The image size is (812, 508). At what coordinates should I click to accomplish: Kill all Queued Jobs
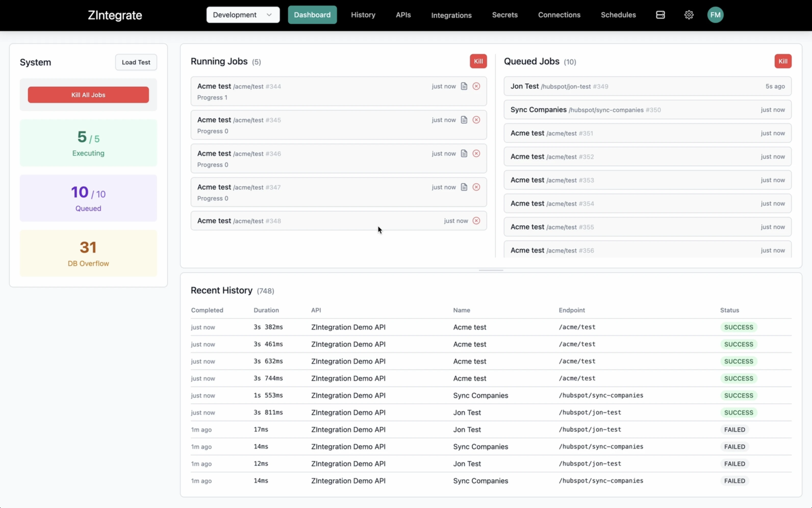783,61
